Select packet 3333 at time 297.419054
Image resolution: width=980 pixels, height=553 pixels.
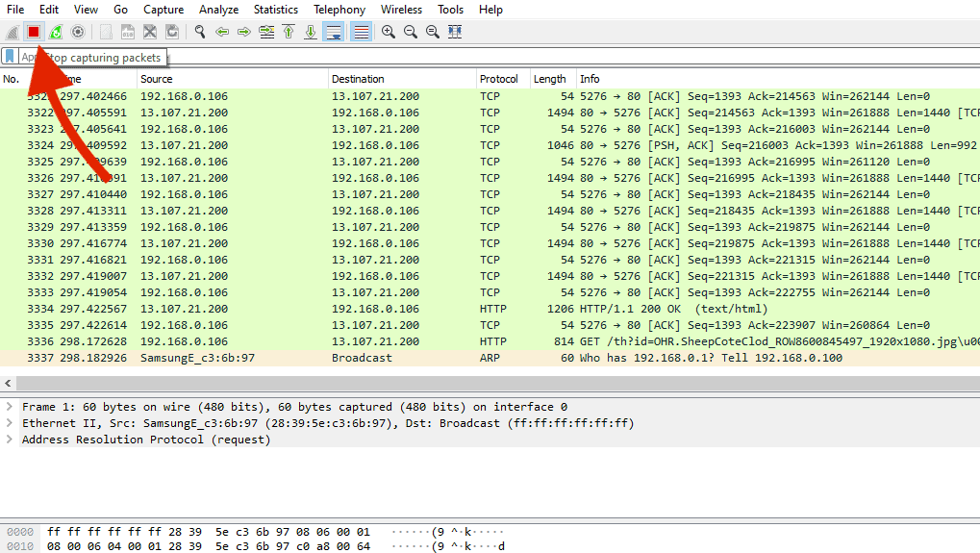click(490, 292)
